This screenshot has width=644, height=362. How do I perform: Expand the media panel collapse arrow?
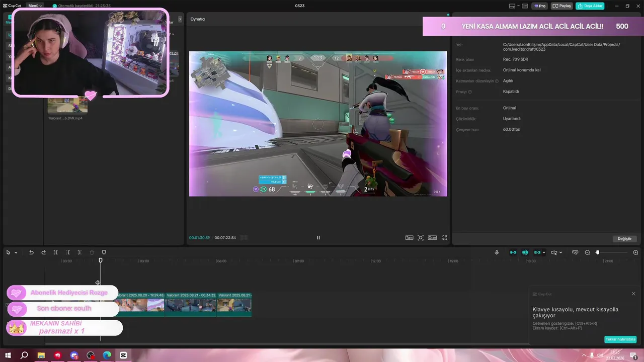click(x=180, y=19)
